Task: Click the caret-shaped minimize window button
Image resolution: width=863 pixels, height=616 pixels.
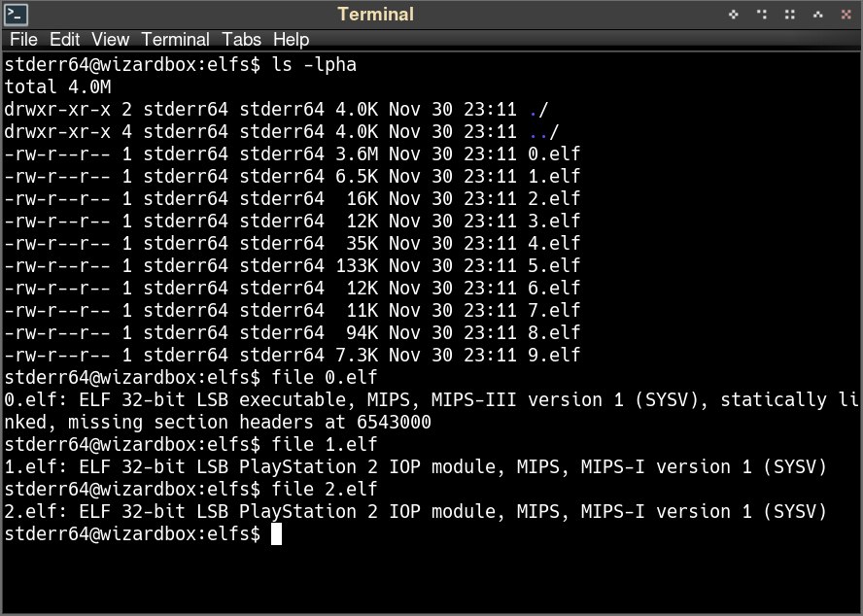Action: 818,15
